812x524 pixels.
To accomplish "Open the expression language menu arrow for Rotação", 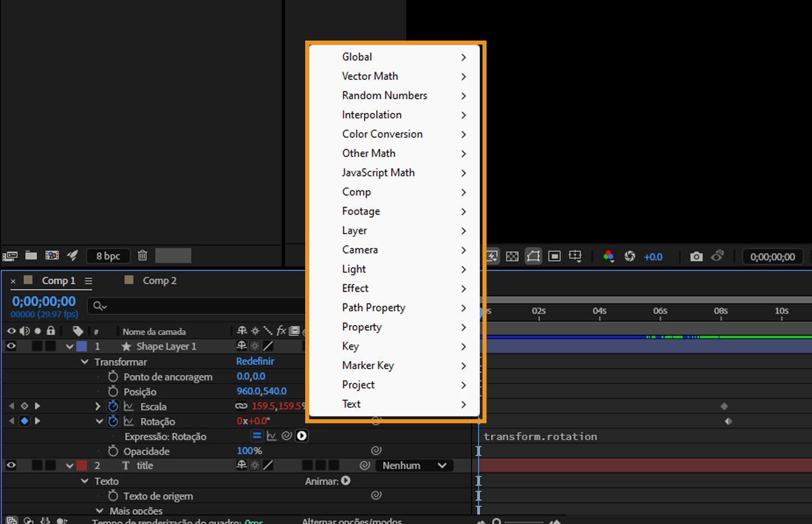I will 302,435.
